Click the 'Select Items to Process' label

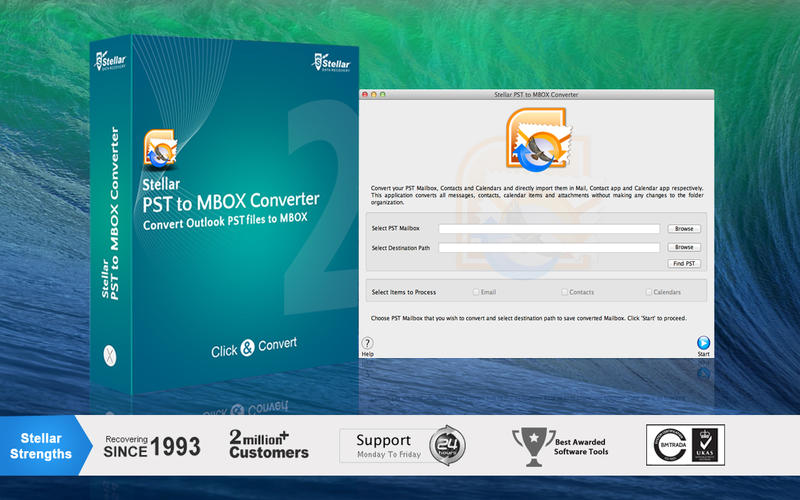tap(404, 292)
